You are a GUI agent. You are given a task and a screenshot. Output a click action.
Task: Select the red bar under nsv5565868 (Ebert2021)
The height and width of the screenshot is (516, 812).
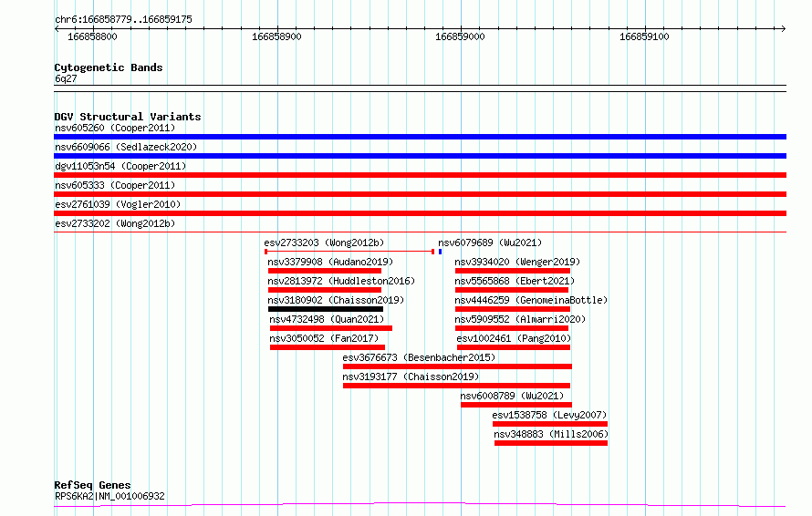(512, 290)
